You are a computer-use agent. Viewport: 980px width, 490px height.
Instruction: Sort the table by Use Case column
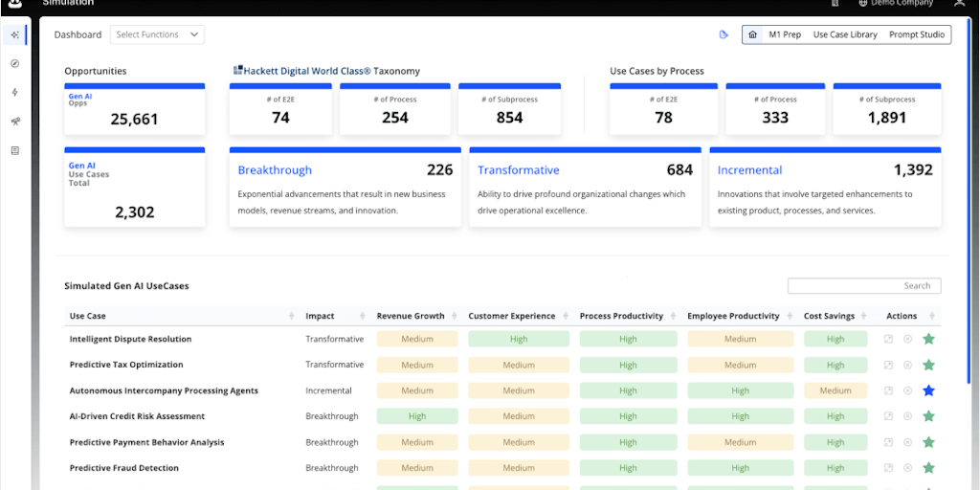click(183, 316)
